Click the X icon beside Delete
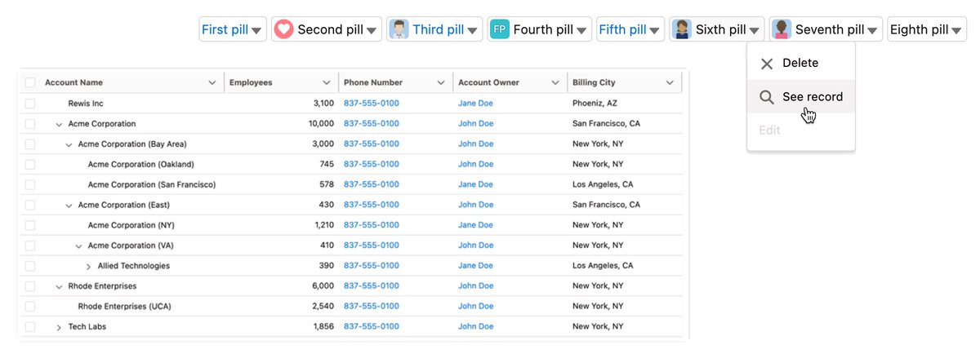 click(767, 64)
